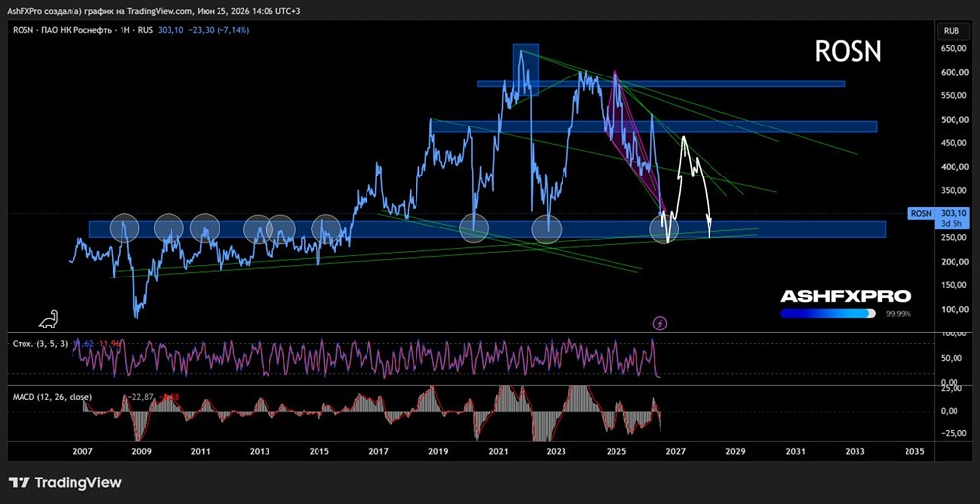Click the 150,00 price axis label
The height and width of the screenshot is (504, 980).
click(x=952, y=285)
